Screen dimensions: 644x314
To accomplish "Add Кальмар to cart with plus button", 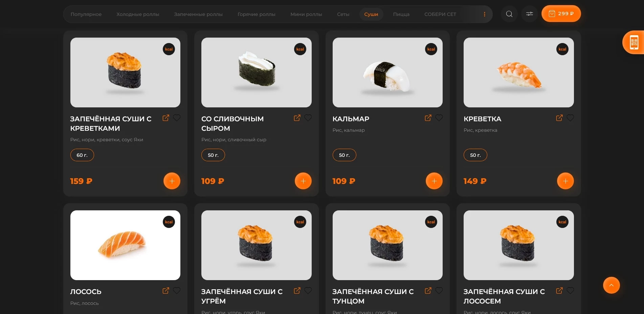I will tap(434, 181).
